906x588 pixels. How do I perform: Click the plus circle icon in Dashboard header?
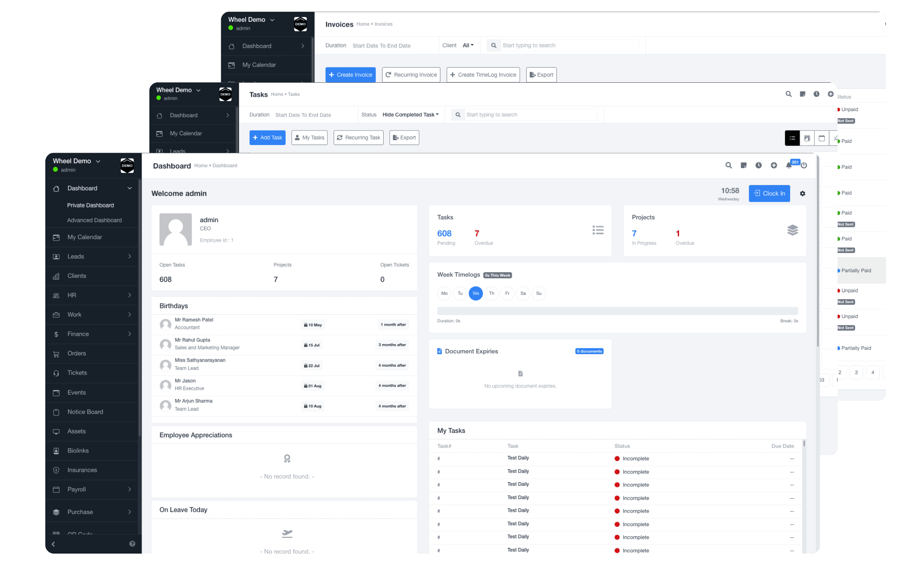(774, 166)
